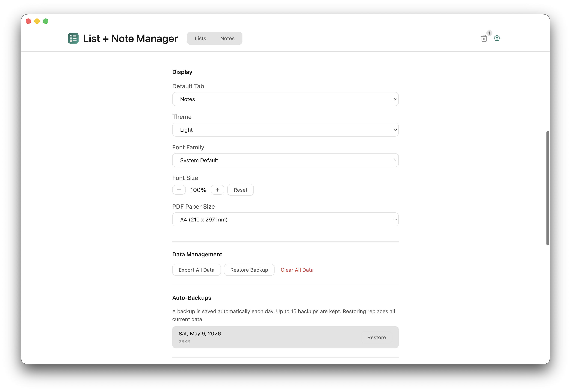Open settings via gear icon

click(497, 38)
